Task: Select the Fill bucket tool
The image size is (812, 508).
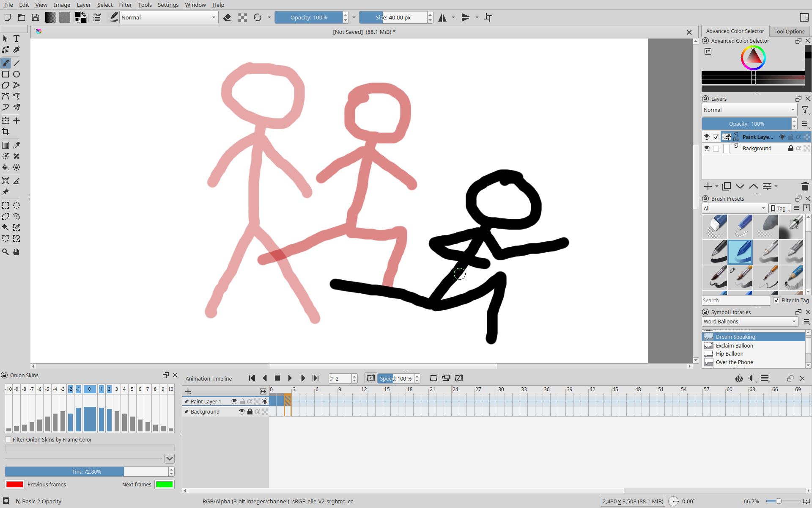Action: coord(5,167)
